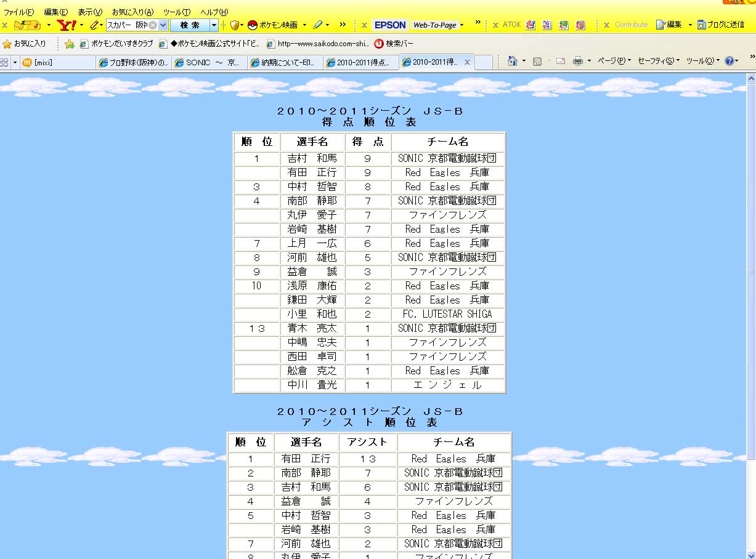756x559 pixels.
Task: Expand the Yahoo search box dropdown
Action: (x=163, y=25)
